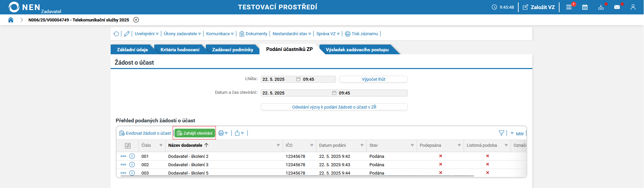The height and width of the screenshot is (188, 644).
Task: Open the MW view dropdown
Action: coord(517,133)
